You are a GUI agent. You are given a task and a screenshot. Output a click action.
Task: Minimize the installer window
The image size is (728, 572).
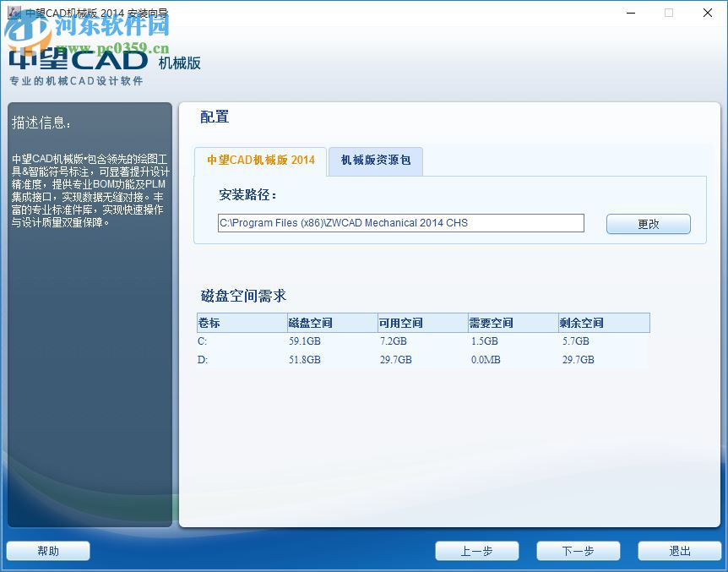click(630, 14)
